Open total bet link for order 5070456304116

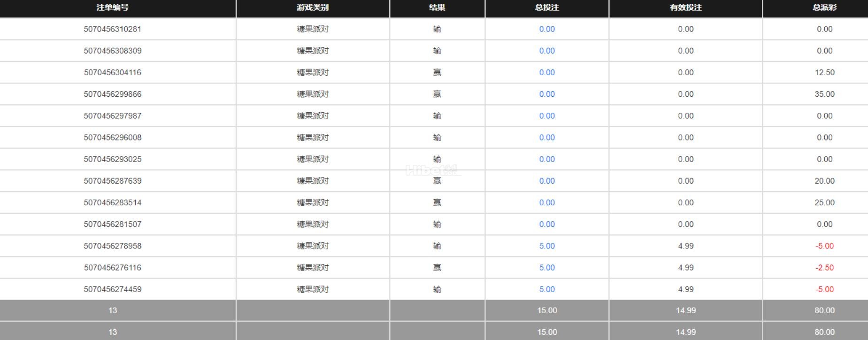[547, 72]
